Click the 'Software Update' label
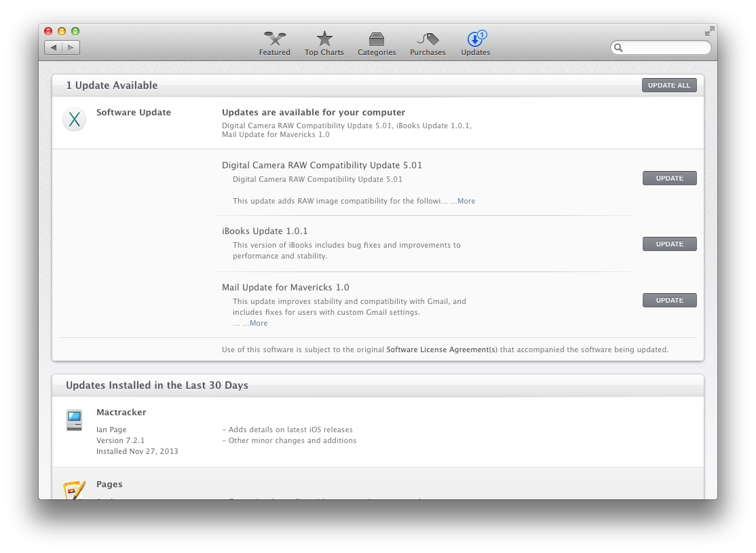 click(134, 113)
